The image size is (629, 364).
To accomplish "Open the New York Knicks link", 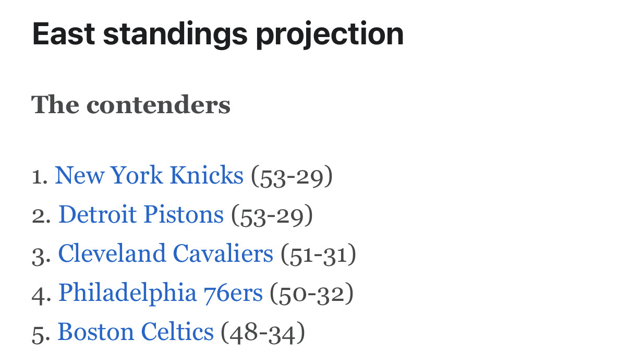I will coord(149,176).
